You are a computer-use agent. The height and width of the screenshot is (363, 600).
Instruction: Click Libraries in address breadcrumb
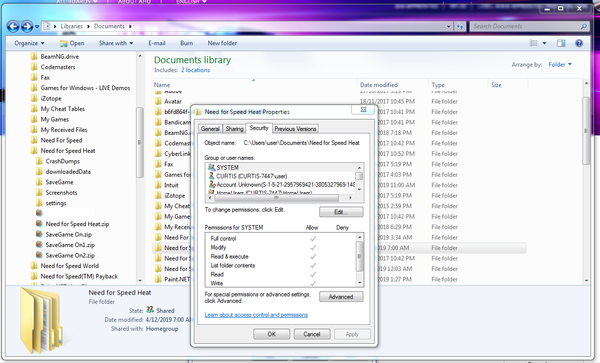[x=72, y=26]
